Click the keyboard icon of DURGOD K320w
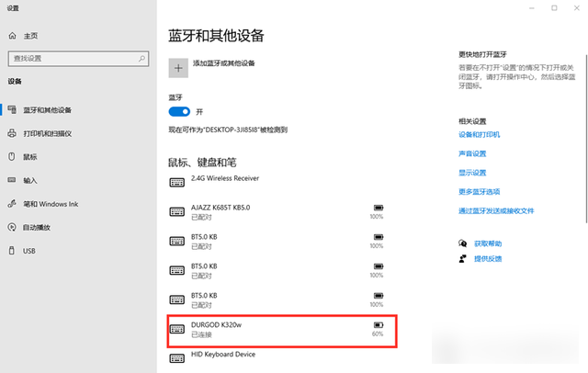The width and height of the screenshot is (588, 373). [x=177, y=329]
